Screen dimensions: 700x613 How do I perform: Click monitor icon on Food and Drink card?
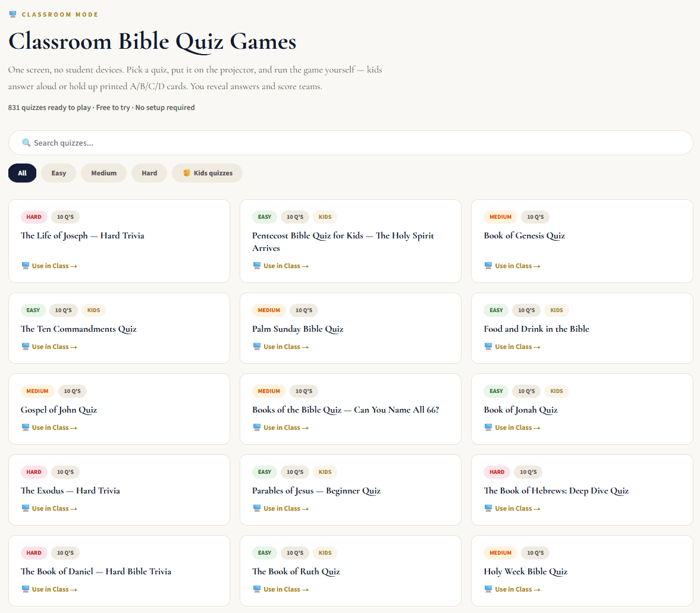click(x=488, y=347)
